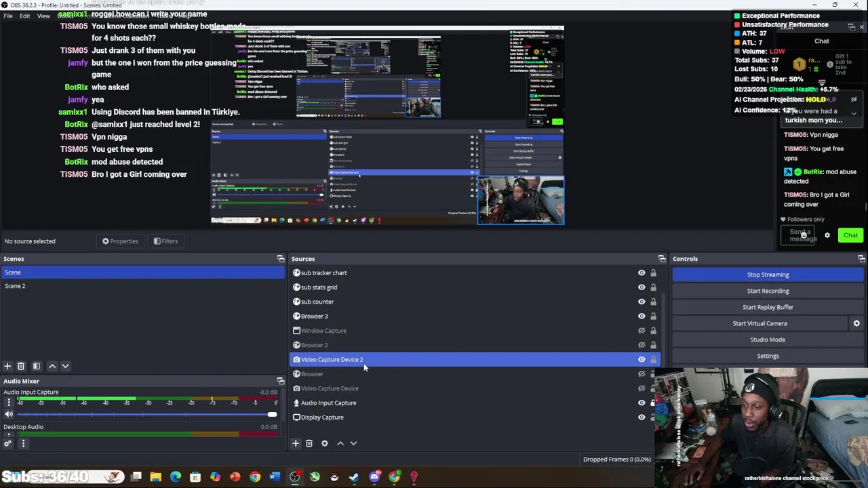Open the File menu
This screenshot has width=868, height=488.
pyautogui.click(x=8, y=16)
